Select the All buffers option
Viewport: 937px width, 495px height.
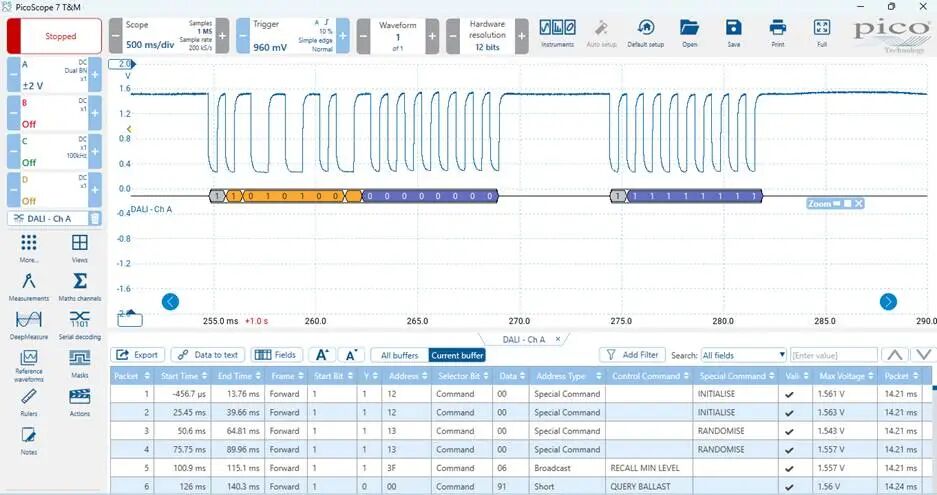pyautogui.click(x=400, y=355)
